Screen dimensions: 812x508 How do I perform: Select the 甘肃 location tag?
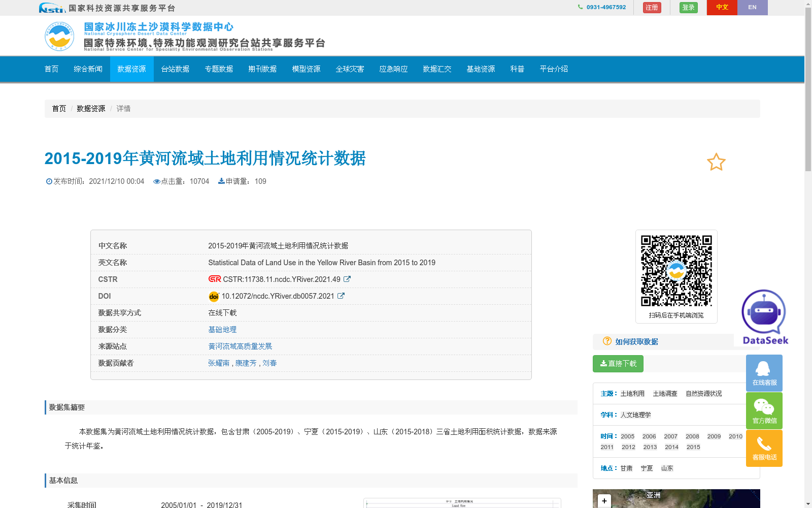pyautogui.click(x=626, y=468)
